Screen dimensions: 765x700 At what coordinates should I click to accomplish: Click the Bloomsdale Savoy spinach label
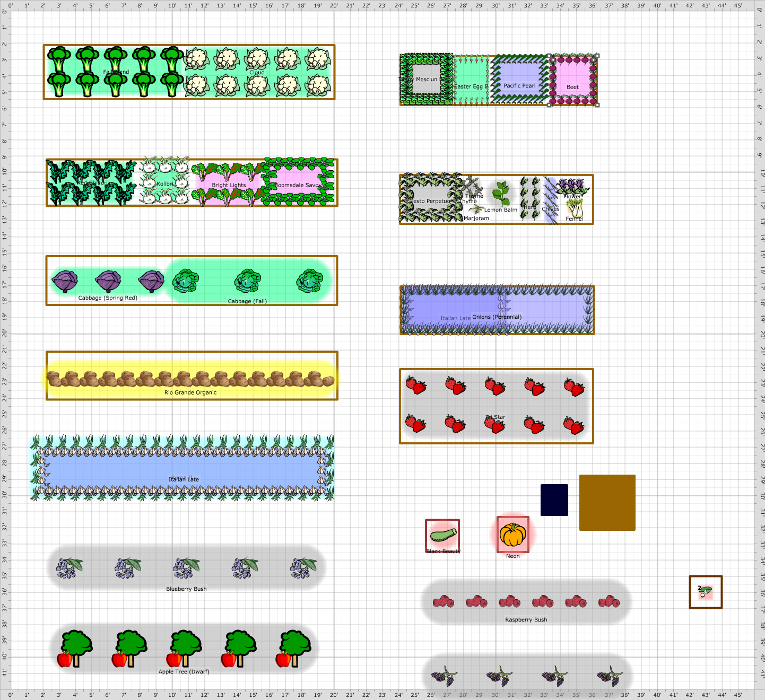tap(298, 185)
